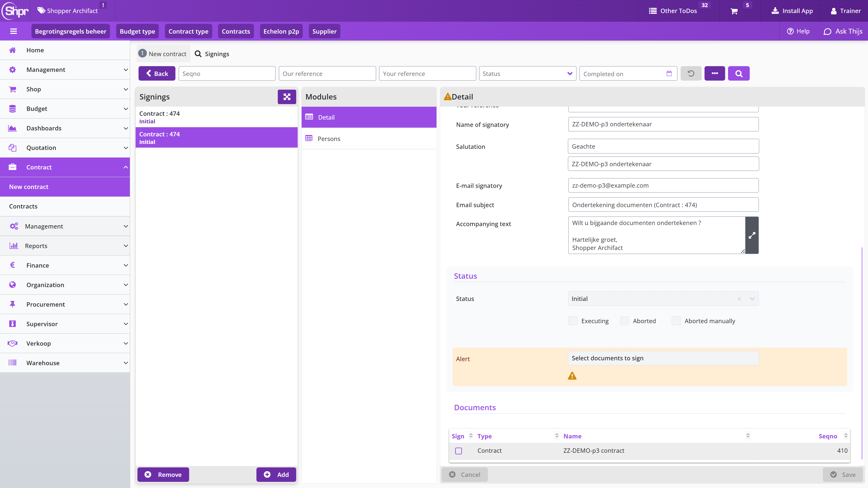Click the Detail warning triangle icon
This screenshot has height=488, width=868.
[448, 97]
